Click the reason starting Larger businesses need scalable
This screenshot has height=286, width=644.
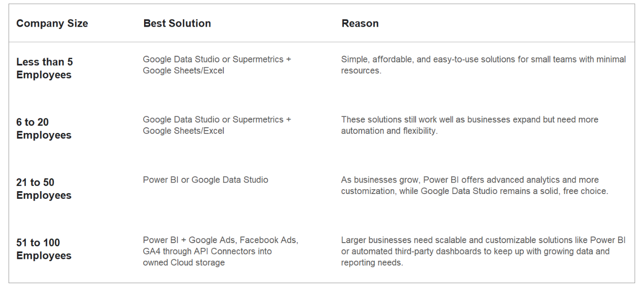point(483,240)
